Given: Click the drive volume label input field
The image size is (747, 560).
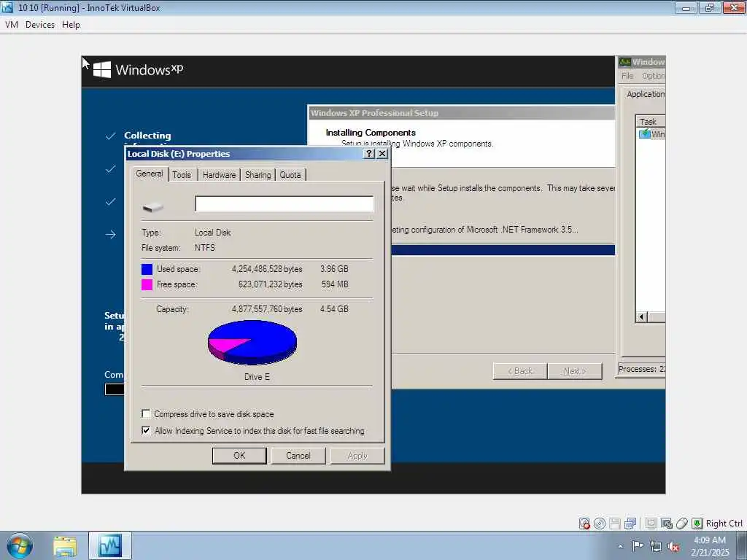Looking at the screenshot, I should pos(284,204).
